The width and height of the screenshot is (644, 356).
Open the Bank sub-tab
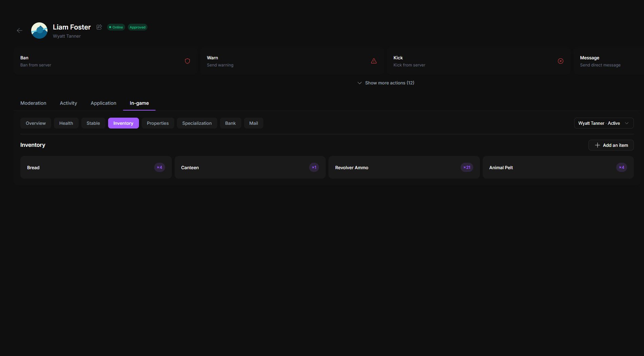click(x=230, y=123)
